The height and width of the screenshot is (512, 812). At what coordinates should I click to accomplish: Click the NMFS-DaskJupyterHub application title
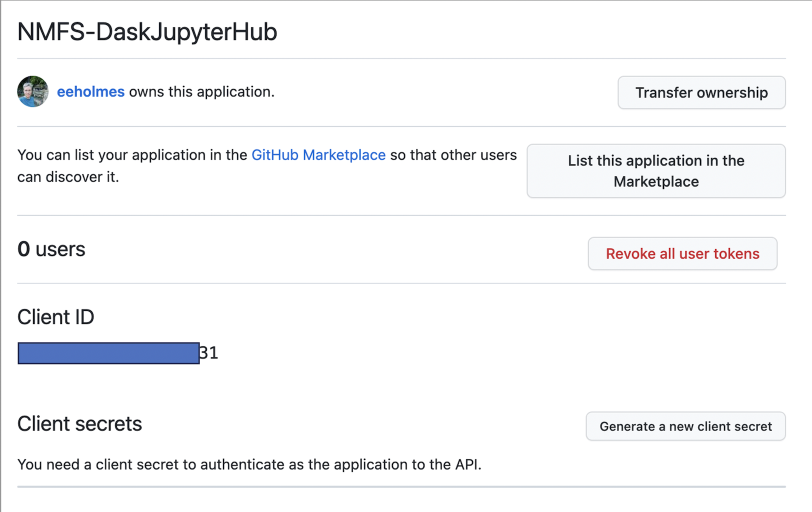coord(147,32)
